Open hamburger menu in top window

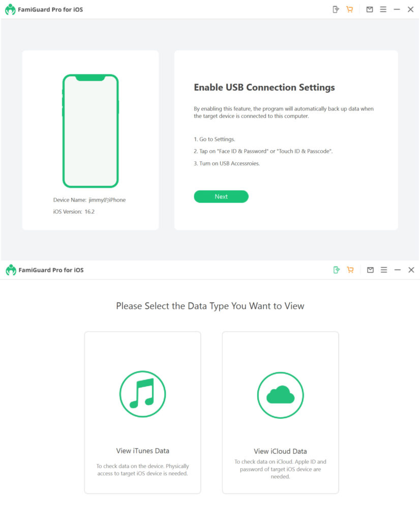tap(383, 9)
